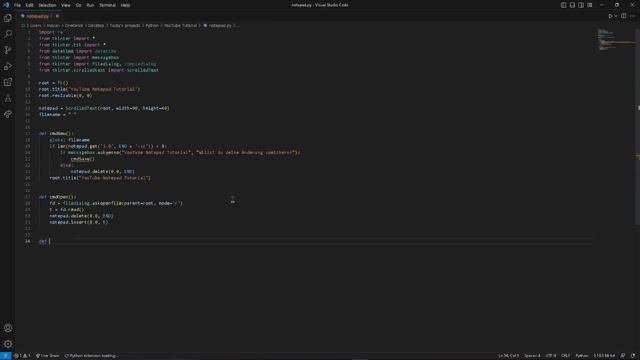This screenshot has width=640, height=360.
Task: Open the Testing flask view
Action: [8, 98]
